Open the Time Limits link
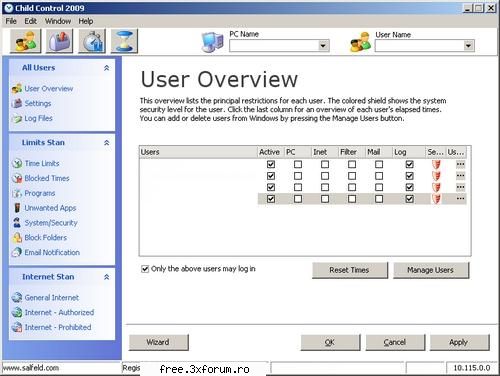This screenshot has height=376, width=500. pos(42,163)
